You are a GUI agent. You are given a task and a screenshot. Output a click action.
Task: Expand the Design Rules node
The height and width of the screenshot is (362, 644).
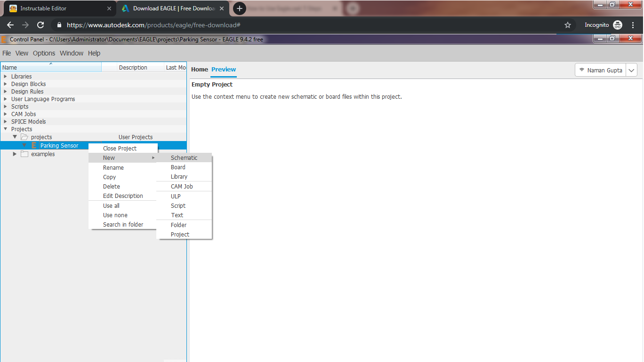point(5,92)
